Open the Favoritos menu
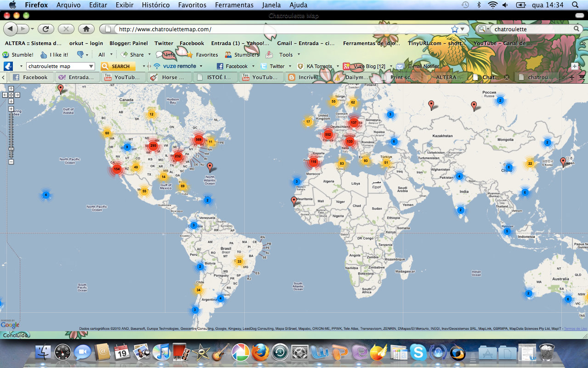 [192, 5]
